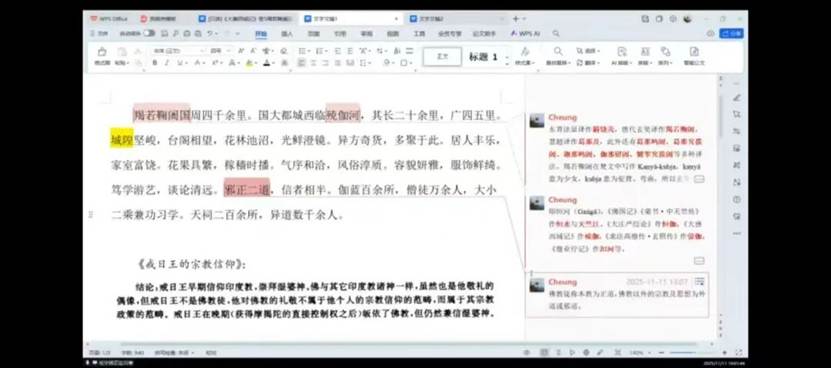This screenshot has width=831, height=368.
Task: Click the highlighted word 城隍
Action: 122,139
